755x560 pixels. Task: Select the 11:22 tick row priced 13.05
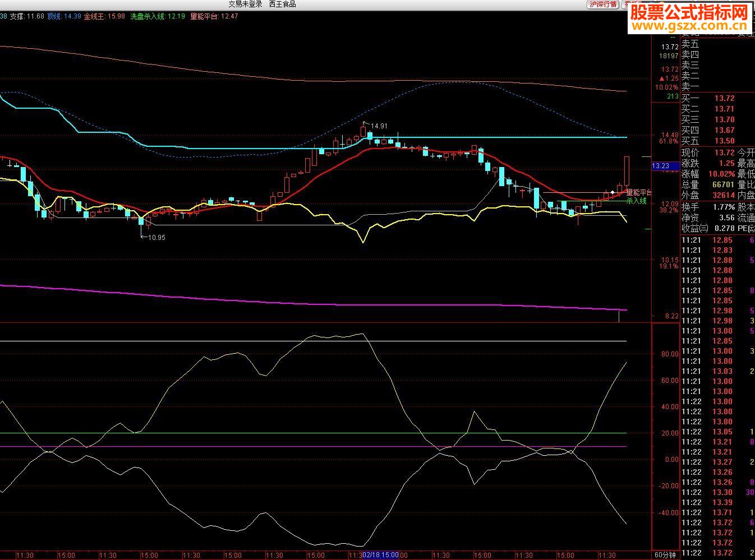click(x=717, y=432)
